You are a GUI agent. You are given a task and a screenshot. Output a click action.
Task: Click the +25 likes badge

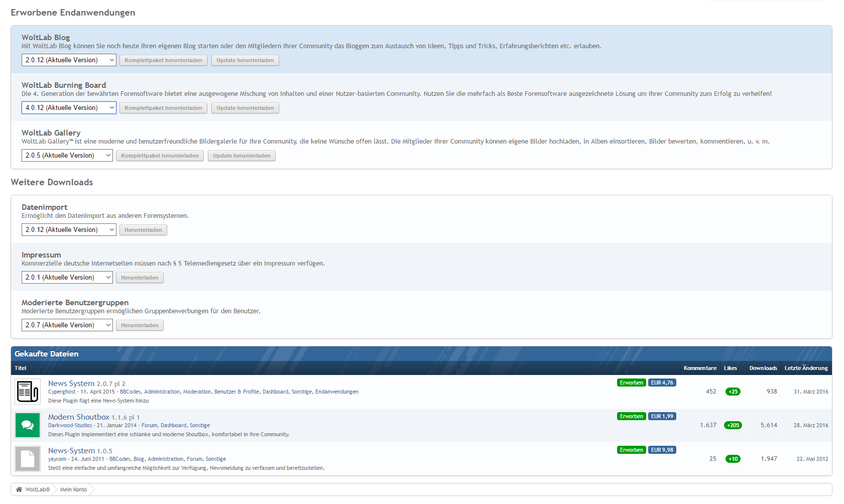[733, 392]
